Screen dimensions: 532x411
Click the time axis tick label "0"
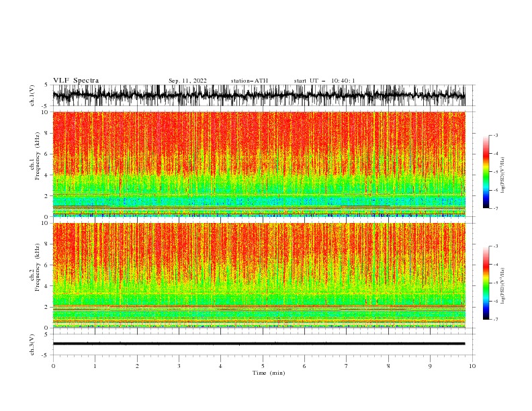(53, 366)
